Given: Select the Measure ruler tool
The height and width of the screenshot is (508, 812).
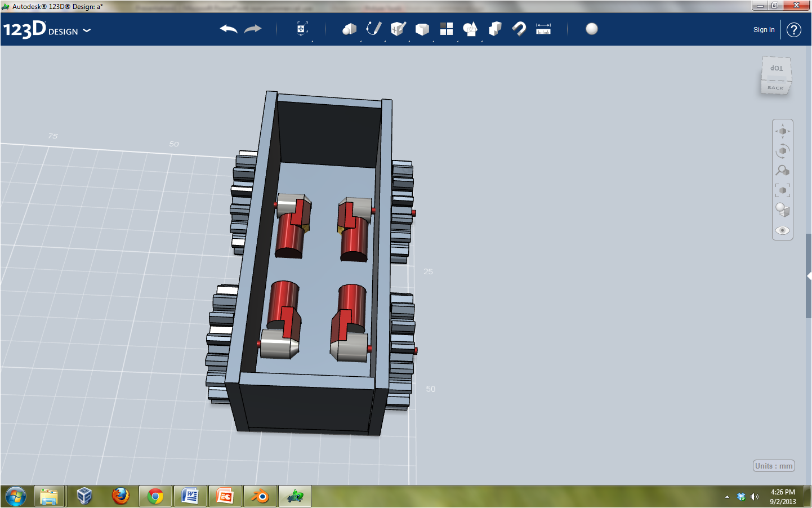Looking at the screenshot, I should click(543, 29).
